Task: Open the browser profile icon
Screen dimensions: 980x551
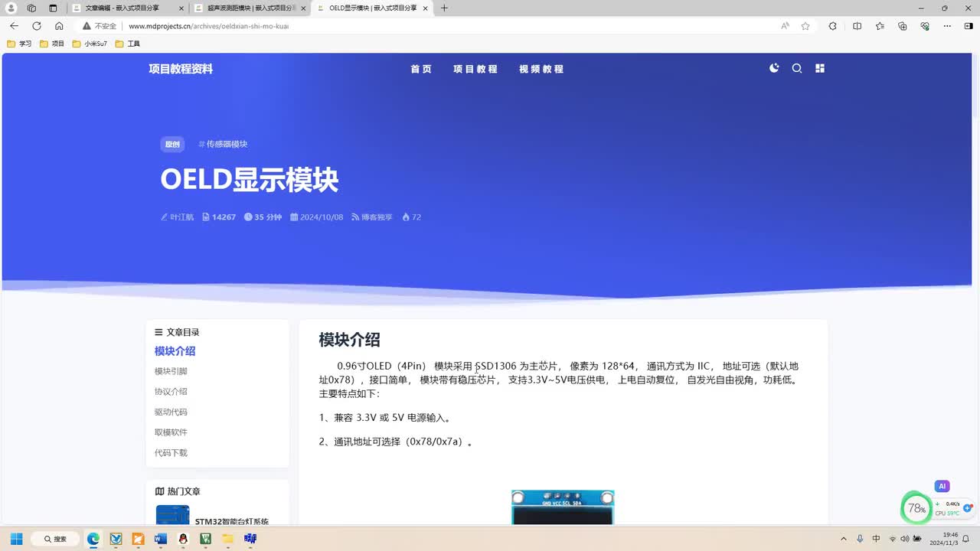Action: point(11,8)
